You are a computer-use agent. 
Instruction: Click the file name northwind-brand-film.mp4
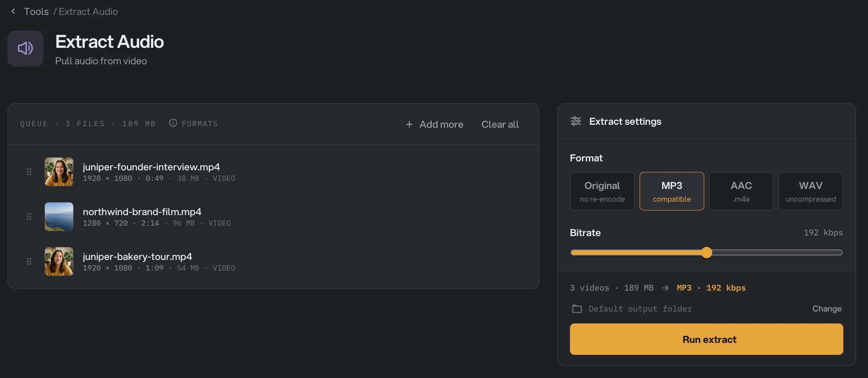(142, 212)
